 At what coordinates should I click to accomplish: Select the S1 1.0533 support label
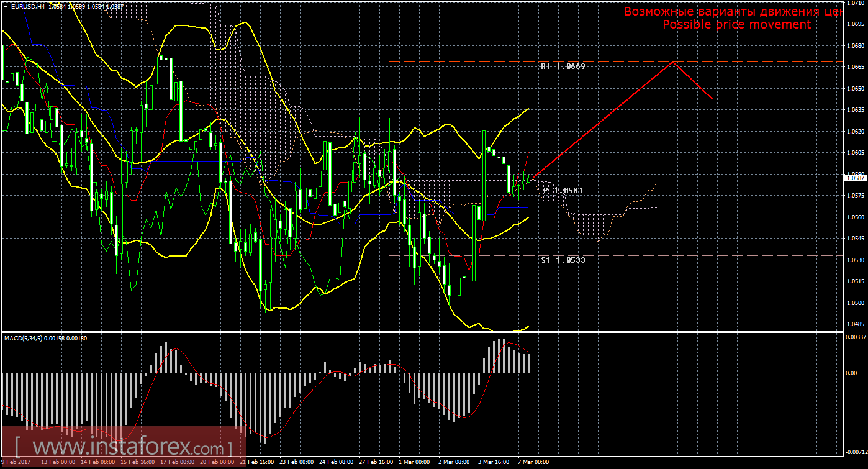click(563, 260)
